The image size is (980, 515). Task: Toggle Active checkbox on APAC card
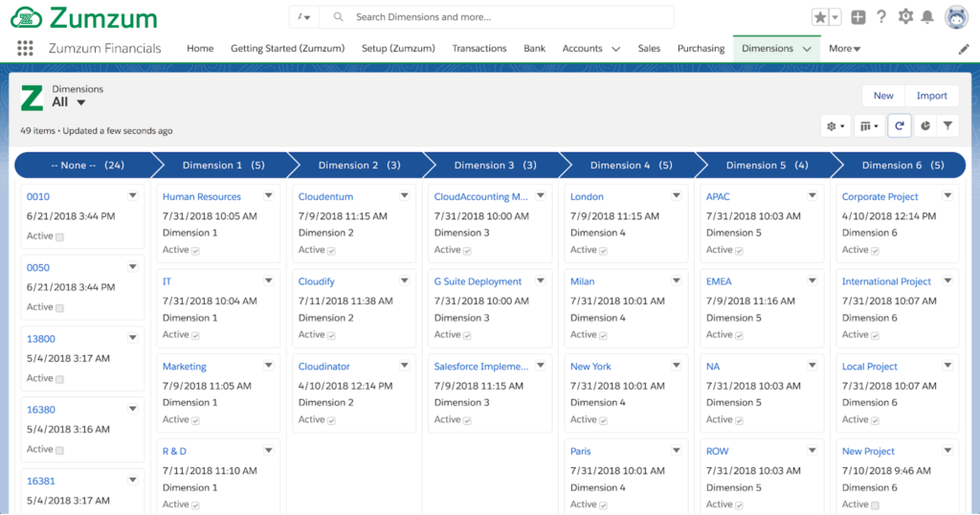click(x=740, y=251)
